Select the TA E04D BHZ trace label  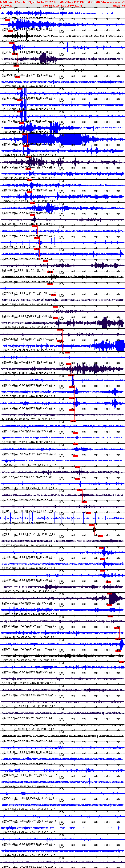pos(29,224)
